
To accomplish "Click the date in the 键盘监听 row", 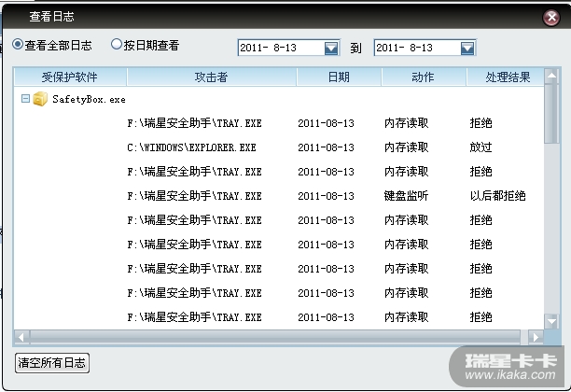I will click(x=326, y=196).
